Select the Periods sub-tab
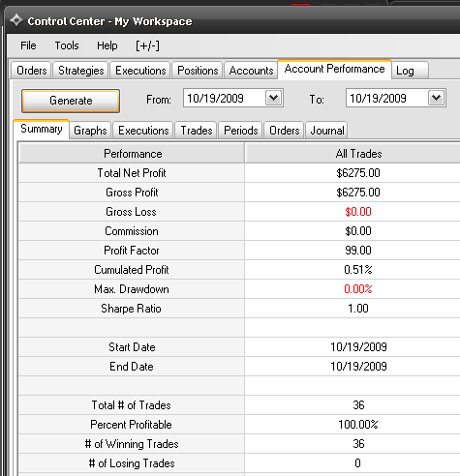This screenshot has height=476, width=460. (x=241, y=131)
